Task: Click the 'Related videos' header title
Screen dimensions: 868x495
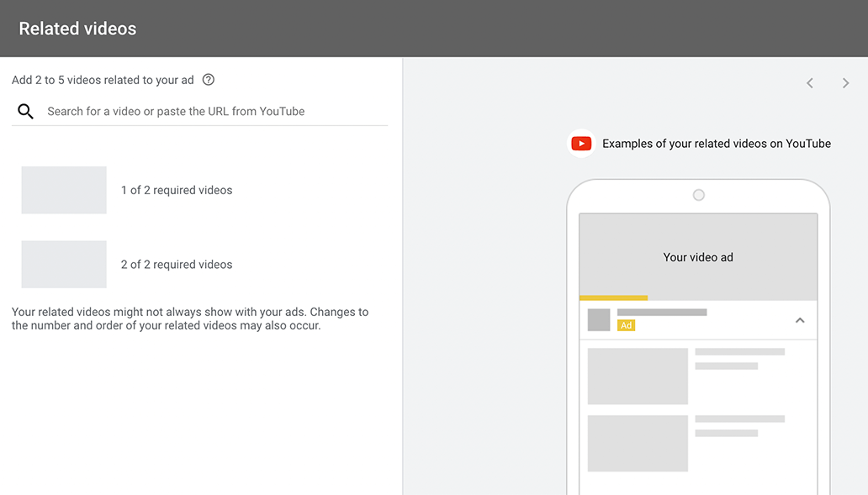Action: pos(77,29)
